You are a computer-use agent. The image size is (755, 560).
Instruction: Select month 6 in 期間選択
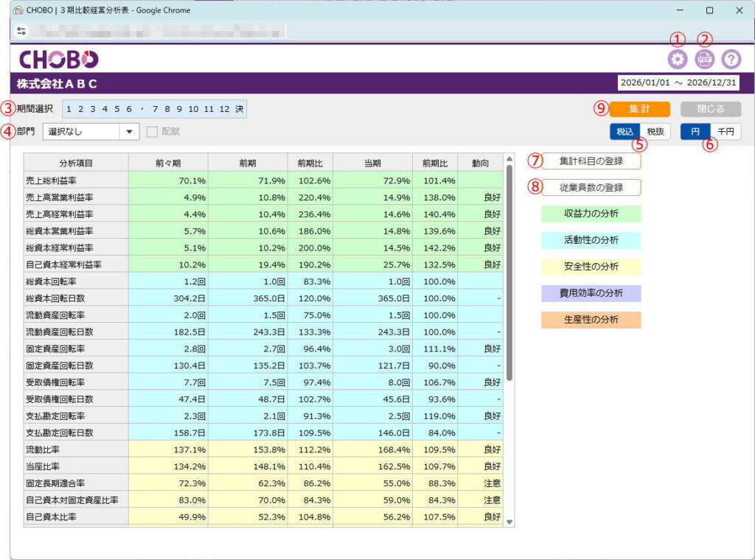[129, 109]
